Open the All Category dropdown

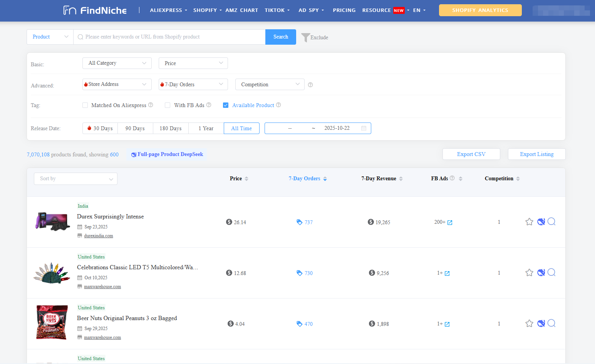tap(117, 63)
